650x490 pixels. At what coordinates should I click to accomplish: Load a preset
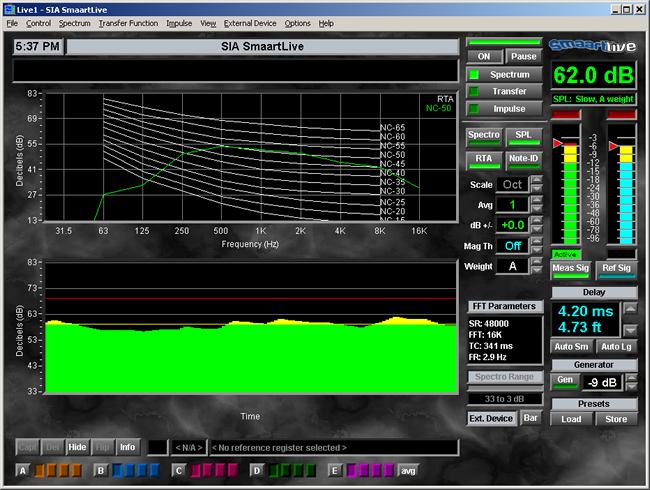point(571,419)
